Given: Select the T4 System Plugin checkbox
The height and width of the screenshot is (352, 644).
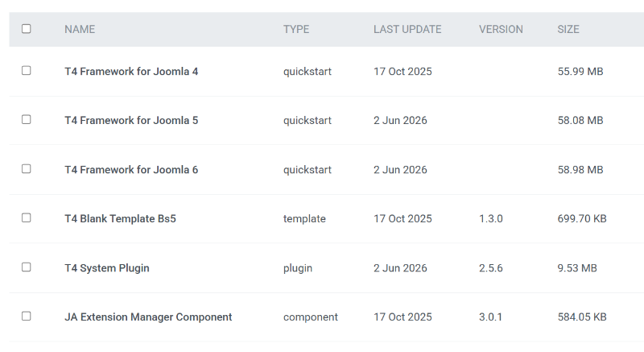Looking at the screenshot, I should tap(27, 267).
